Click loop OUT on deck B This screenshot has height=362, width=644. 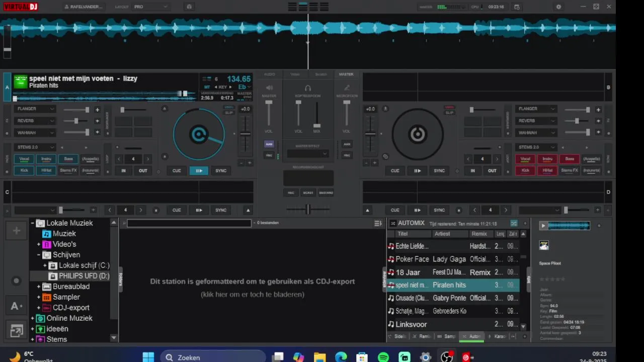[x=492, y=170]
